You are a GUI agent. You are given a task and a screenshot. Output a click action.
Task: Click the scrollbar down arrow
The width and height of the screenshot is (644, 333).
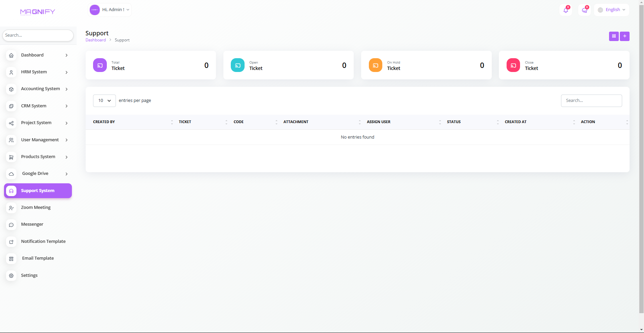[x=642, y=330]
